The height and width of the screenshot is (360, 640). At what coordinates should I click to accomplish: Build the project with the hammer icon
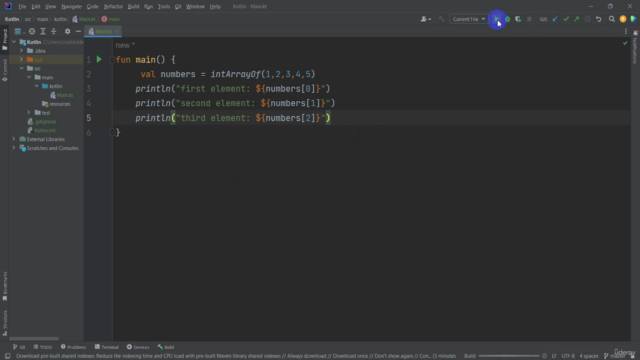[x=441, y=19]
